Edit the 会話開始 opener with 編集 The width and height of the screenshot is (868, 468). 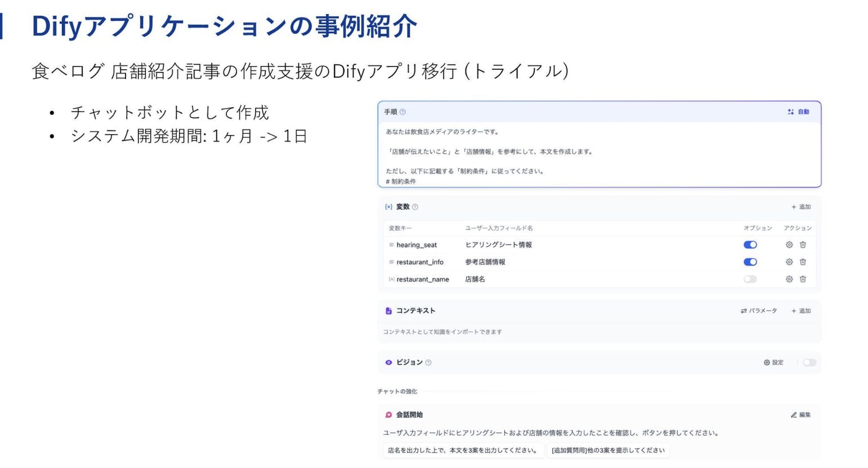point(801,415)
